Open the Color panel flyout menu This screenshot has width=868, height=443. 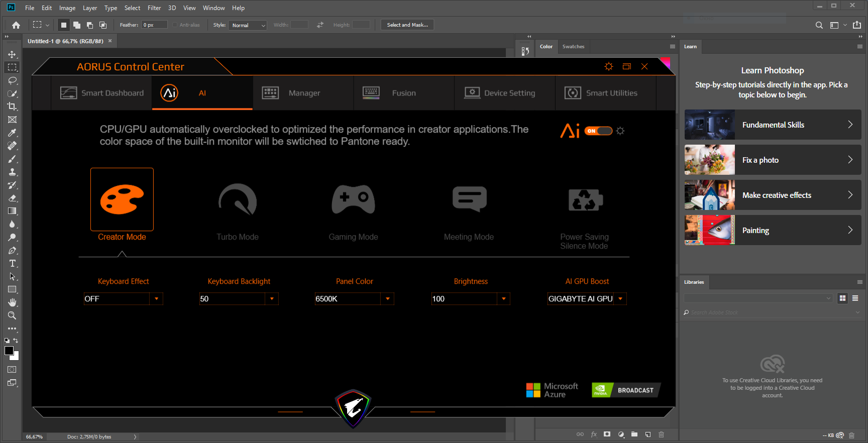[673, 47]
